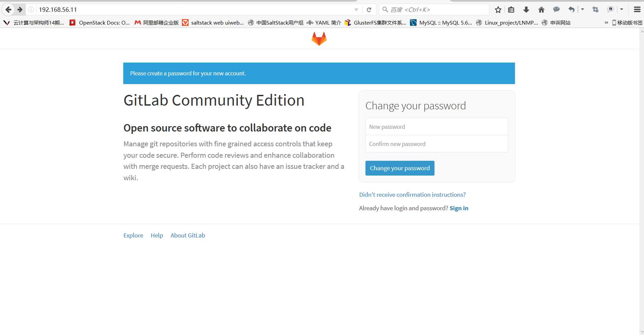Screen dimensions: 644x335
Task: Click the New password field
Action: point(437,127)
